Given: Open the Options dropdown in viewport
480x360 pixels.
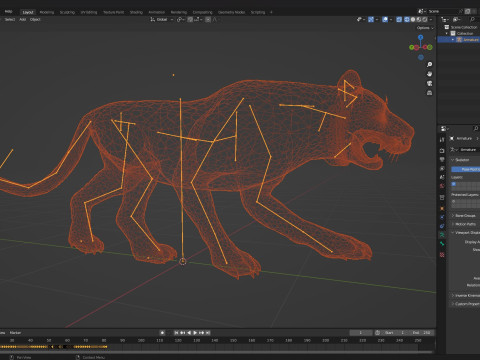Looking at the screenshot, I should (x=425, y=28).
